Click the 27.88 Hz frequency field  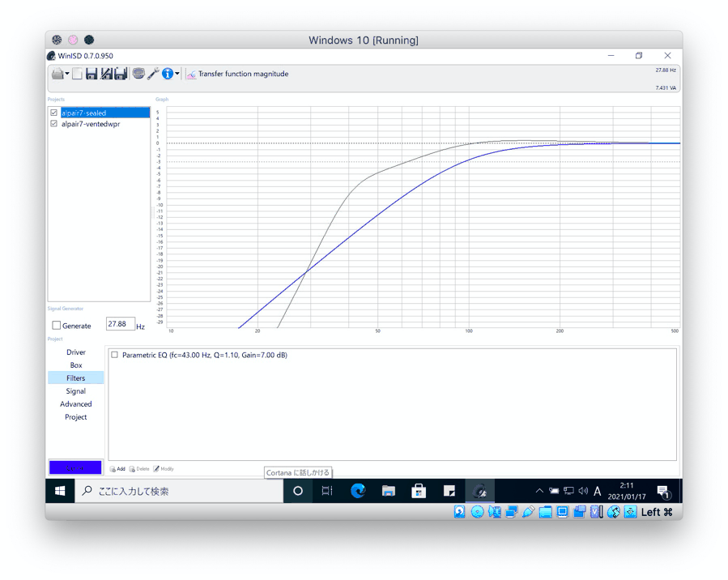[120, 324]
